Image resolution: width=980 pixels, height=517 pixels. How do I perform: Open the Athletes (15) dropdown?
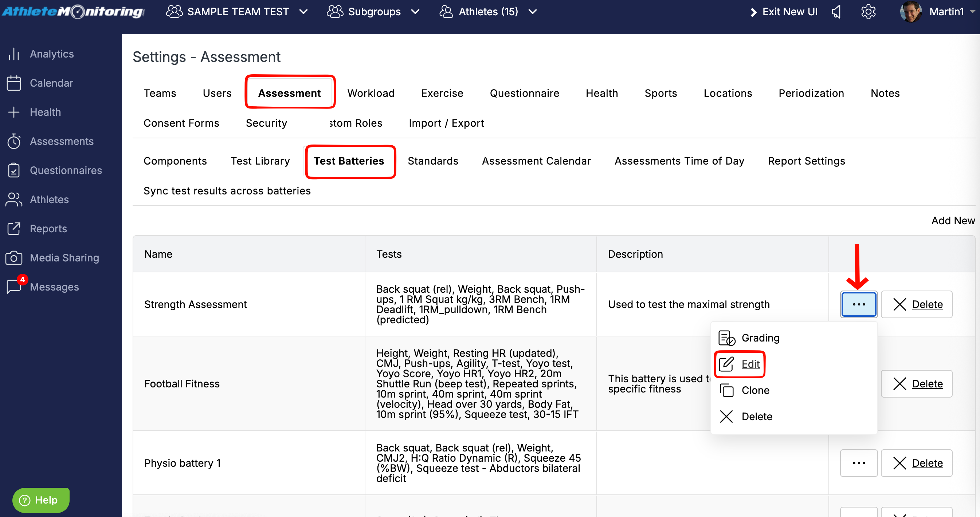coord(488,12)
